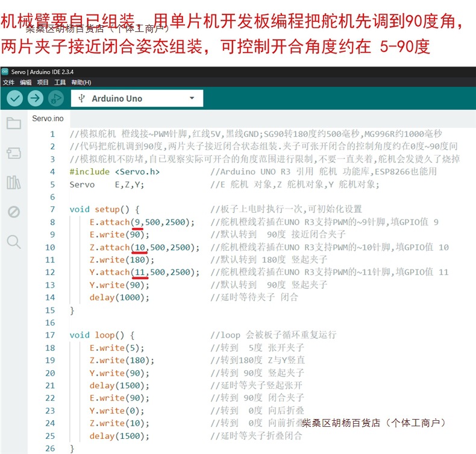Image resolution: width=476 pixels, height=454 pixels.
Task: Click 'Z.write(180);' on line 11
Action: pyautogui.click(x=122, y=260)
